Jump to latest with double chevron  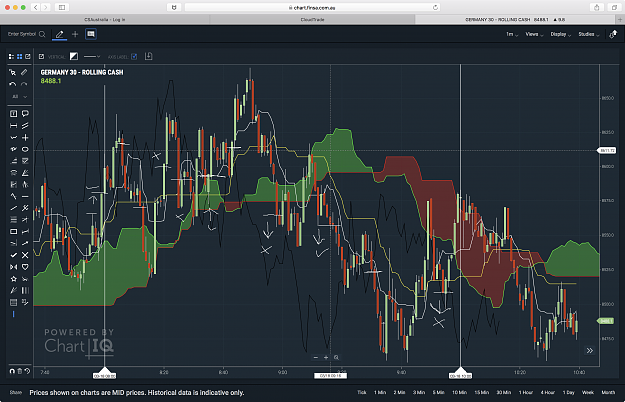[590, 351]
